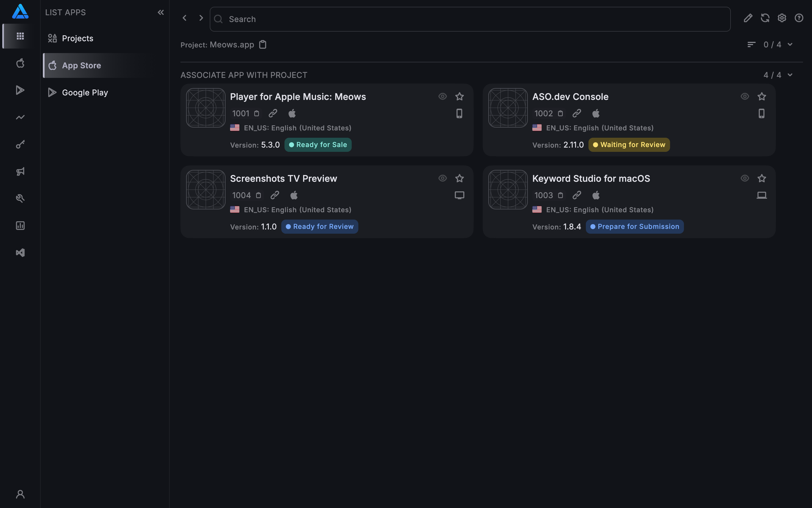812x508 pixels.
Task: Go back with the left arrow
Action: tap(185, 18)
